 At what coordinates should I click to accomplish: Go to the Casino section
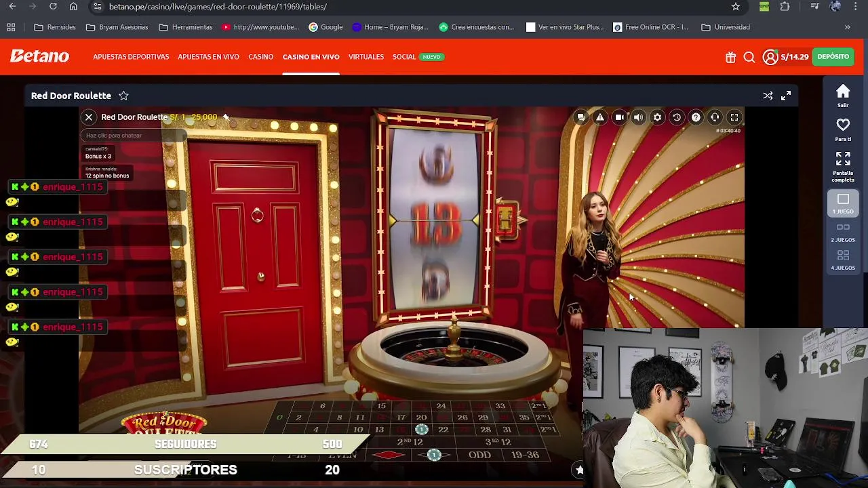[x=260, y=57]
